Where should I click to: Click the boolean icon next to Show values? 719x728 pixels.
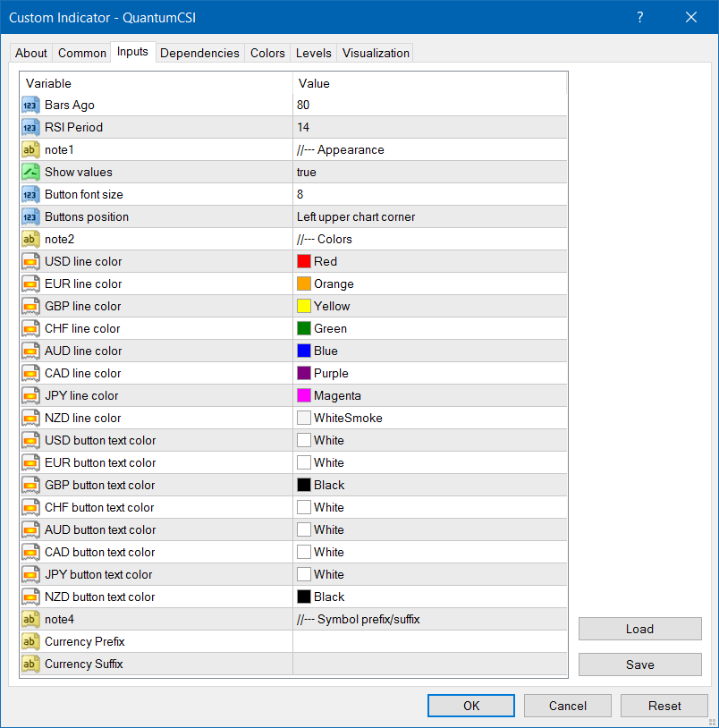[x=30, y=172]
